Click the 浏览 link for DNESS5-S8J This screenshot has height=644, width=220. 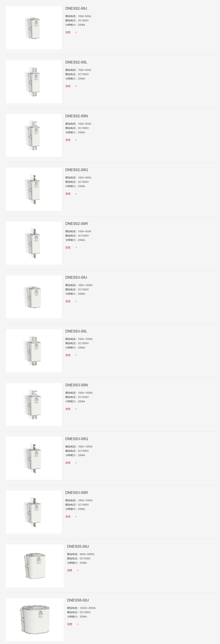[70, 570]
